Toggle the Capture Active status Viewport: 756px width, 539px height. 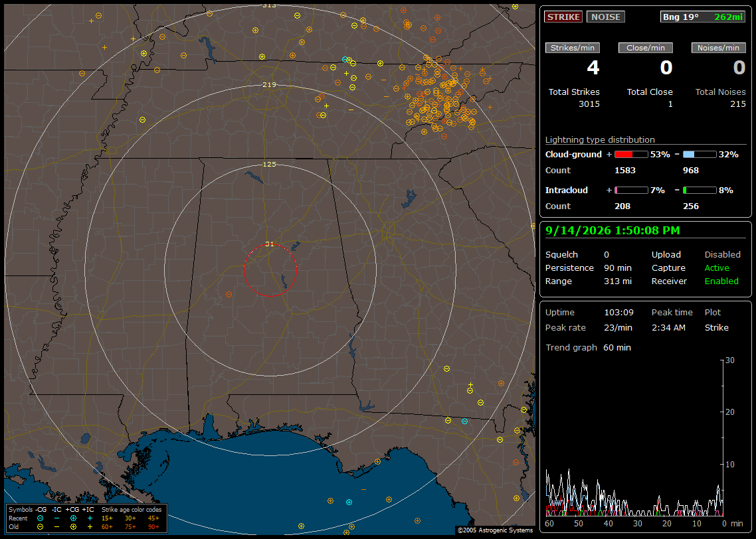click(717, 268)
